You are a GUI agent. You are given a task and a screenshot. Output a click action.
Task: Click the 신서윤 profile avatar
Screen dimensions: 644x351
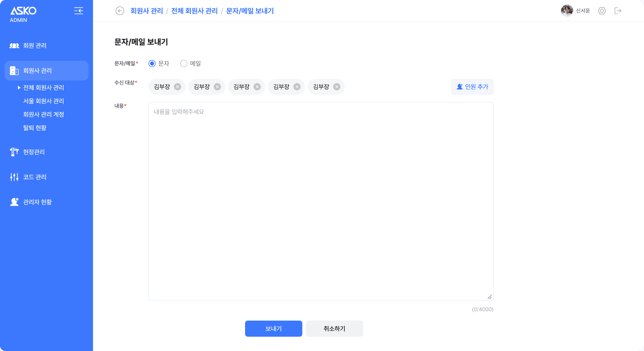(567, 11)
